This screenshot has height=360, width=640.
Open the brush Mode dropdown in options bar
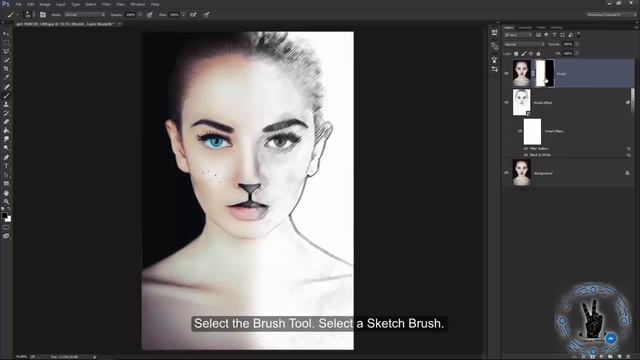pos(84,15)
